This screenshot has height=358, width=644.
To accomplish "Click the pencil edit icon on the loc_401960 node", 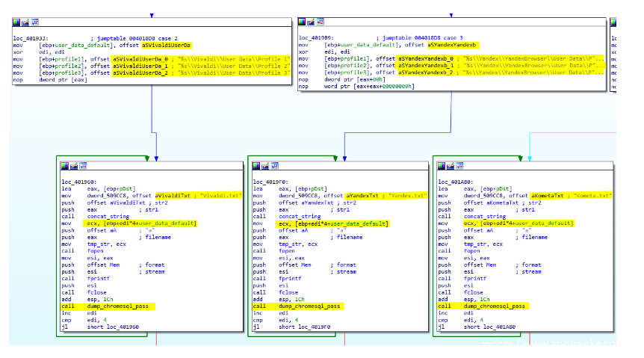I will (x=73, y=165).
